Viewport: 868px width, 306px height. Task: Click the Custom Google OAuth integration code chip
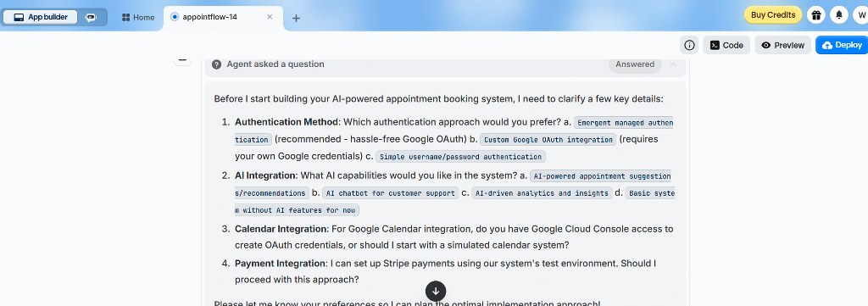pyautogui.click(x=548, y=140)
